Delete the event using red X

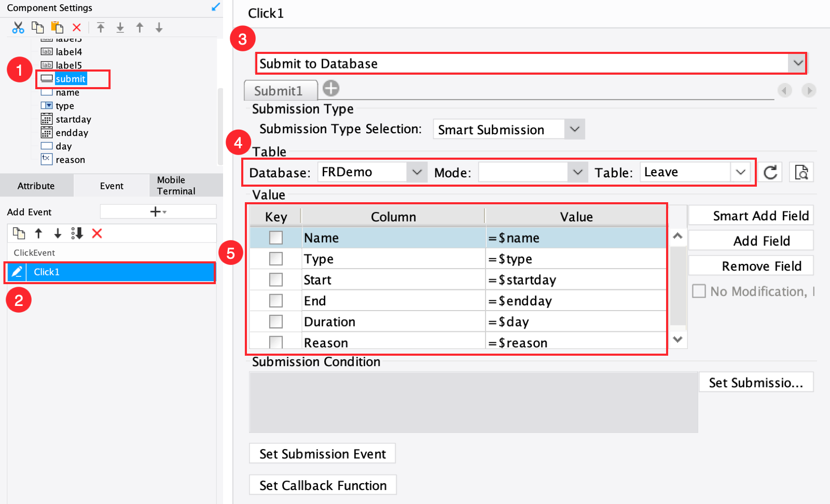tap(97, 233)
